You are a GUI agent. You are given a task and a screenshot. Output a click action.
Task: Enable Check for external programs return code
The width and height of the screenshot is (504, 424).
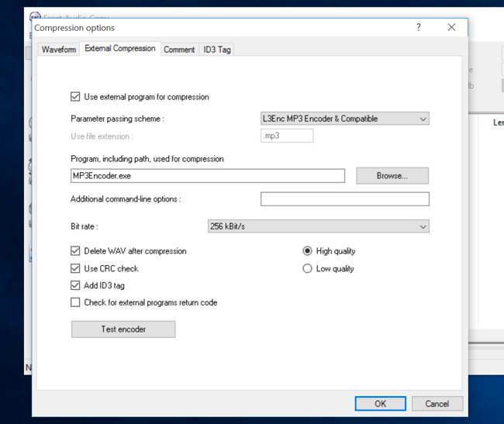point(75,302)
